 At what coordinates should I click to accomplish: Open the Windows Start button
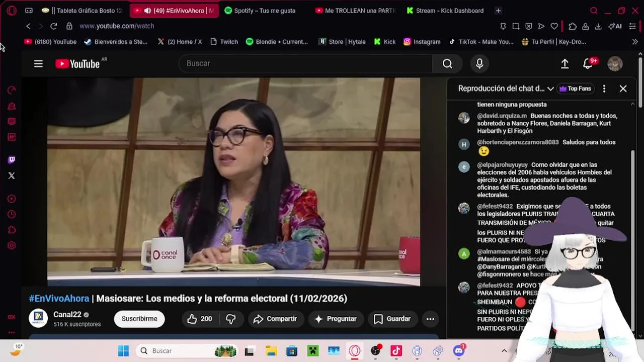click(x=123, y=351)
